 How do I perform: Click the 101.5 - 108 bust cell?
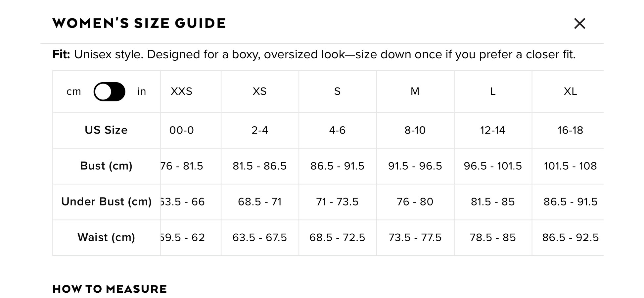pos(570,166)
